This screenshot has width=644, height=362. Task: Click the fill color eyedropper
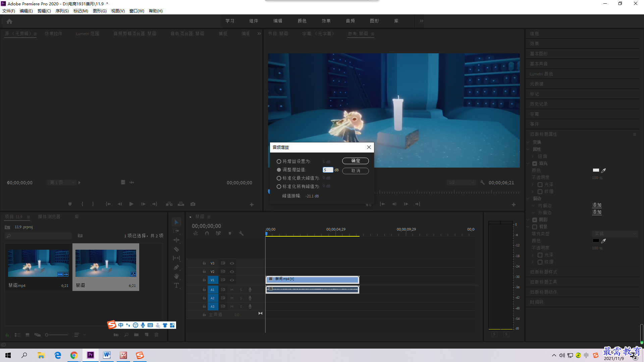coord(603,170)
